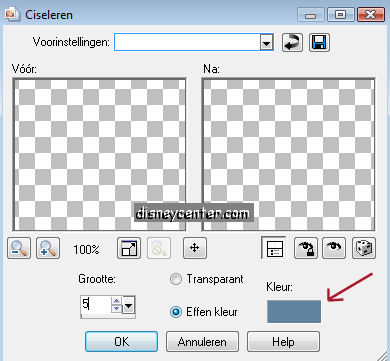Open the Kleur blue color swatch
The image size is (390, 361).
(294, 311)
